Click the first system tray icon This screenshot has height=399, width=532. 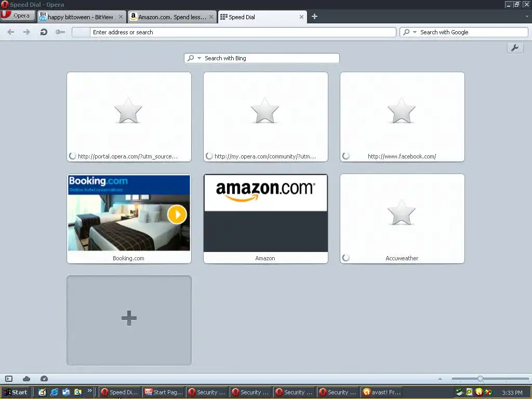pyautogui.click(x=459, y=392)
